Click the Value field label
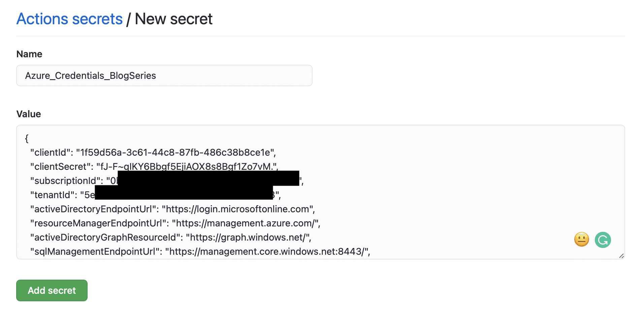The height and width of the screenshot is (312, 644). 29,114
